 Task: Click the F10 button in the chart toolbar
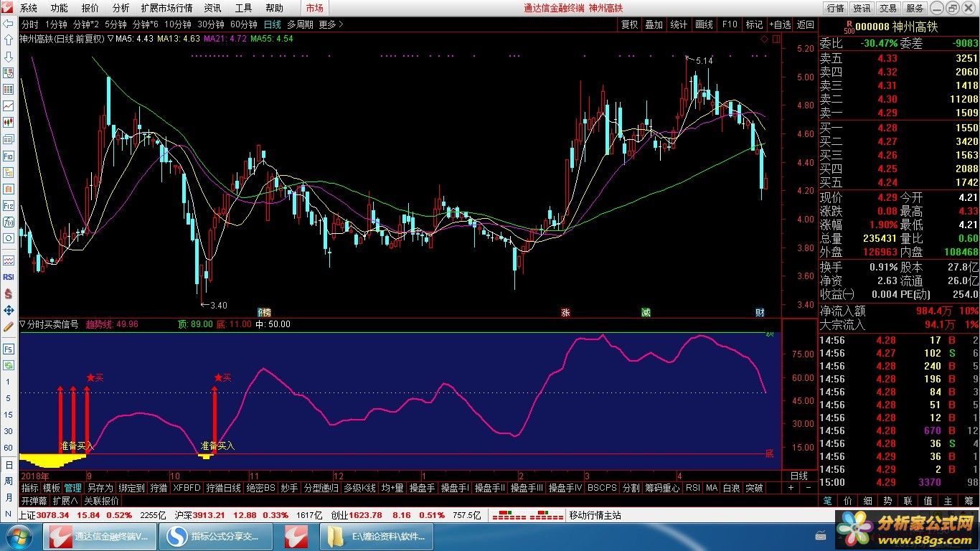coord(730,24)
